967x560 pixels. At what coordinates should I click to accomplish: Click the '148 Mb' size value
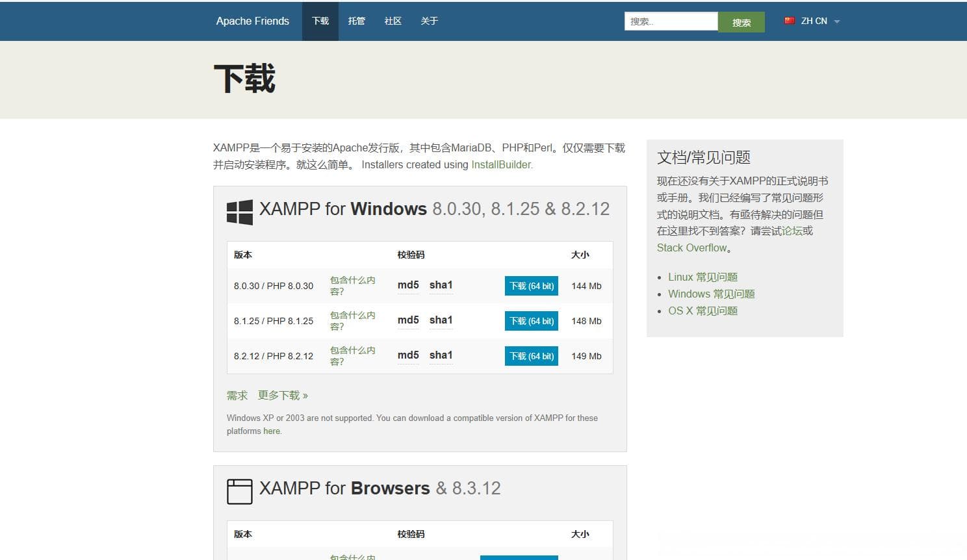click(586, 321)
